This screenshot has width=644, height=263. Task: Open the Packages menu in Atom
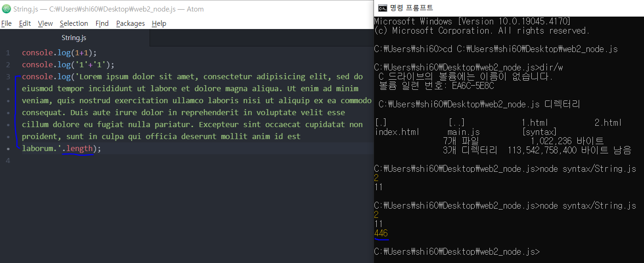pyautogui.click(x=130, y=23)
